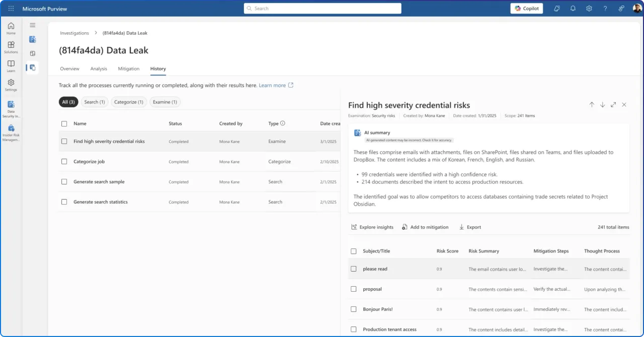Toggle select-all checkbox in Subject/Title header

(353, 251)
